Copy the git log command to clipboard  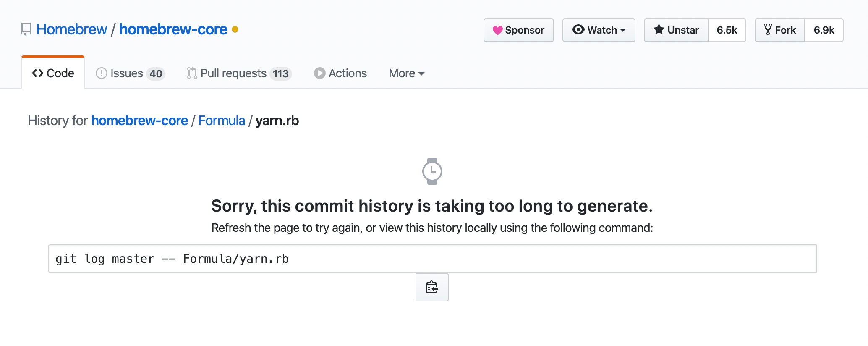click(x=432, y=287)
